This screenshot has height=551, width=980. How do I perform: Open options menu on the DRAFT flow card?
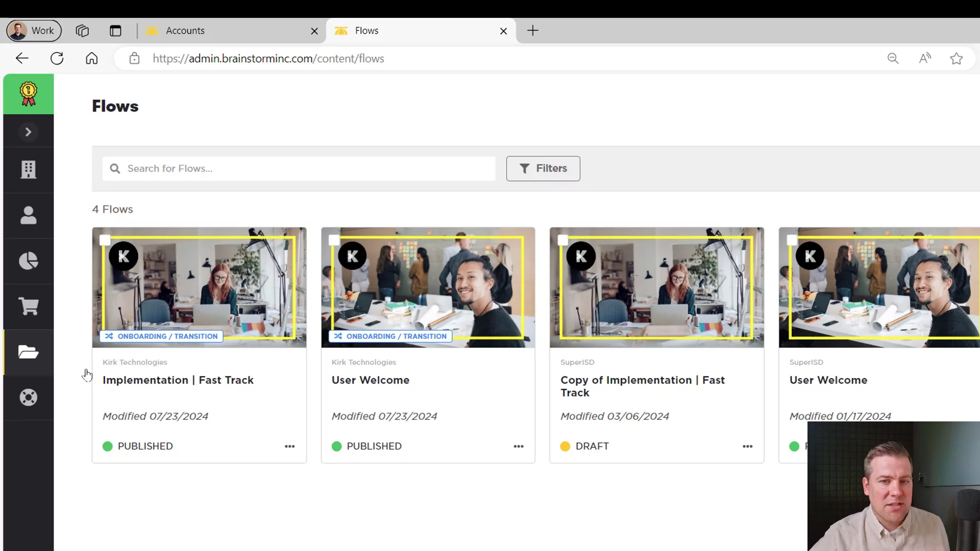pos(748,446)
